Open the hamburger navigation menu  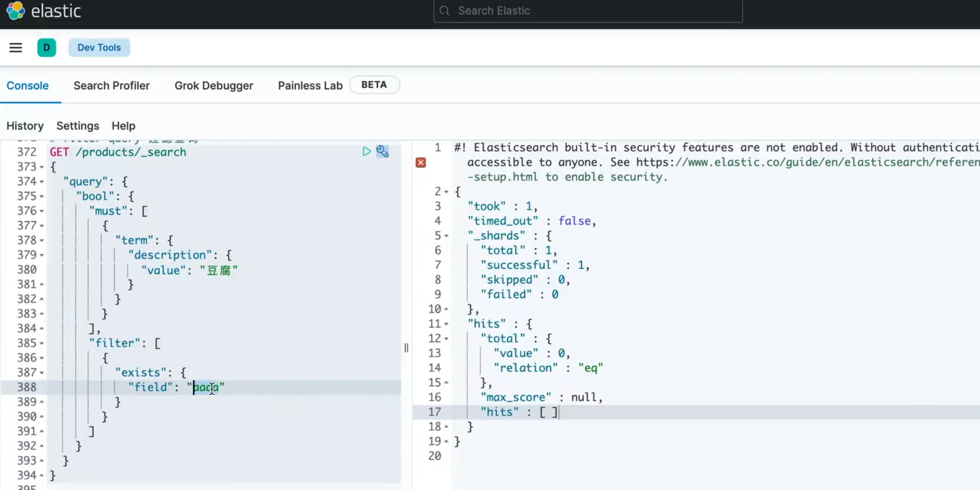pos(16,48)
